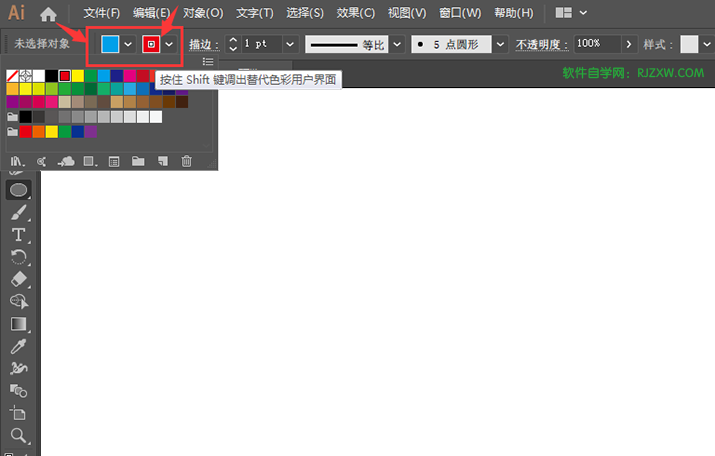The height and width of the screenshot is (456, 715).
Task: Open the 窗口(W) menu
Action: point(460,13)
